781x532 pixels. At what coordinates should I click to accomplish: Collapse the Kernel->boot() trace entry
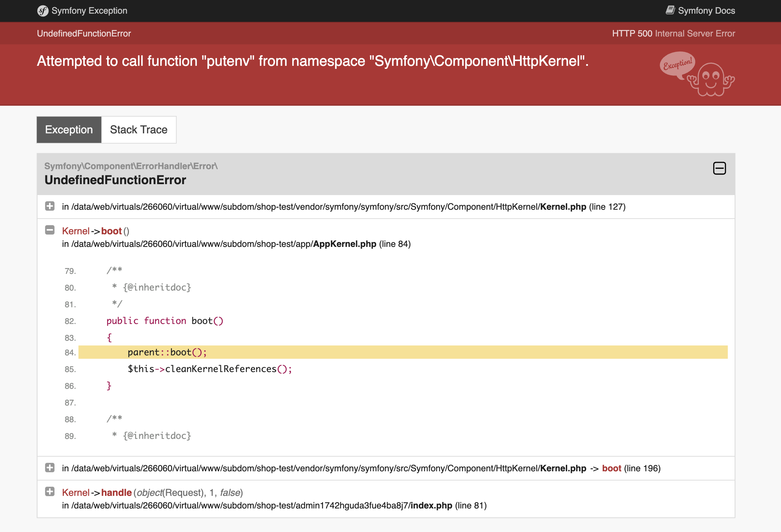pyautogui.click(x=50, y=230)
